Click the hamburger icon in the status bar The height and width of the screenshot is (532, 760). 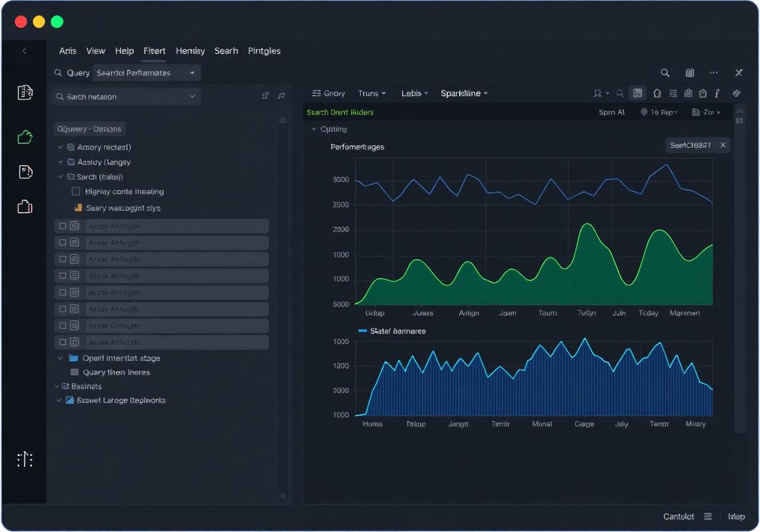[708, 517]
